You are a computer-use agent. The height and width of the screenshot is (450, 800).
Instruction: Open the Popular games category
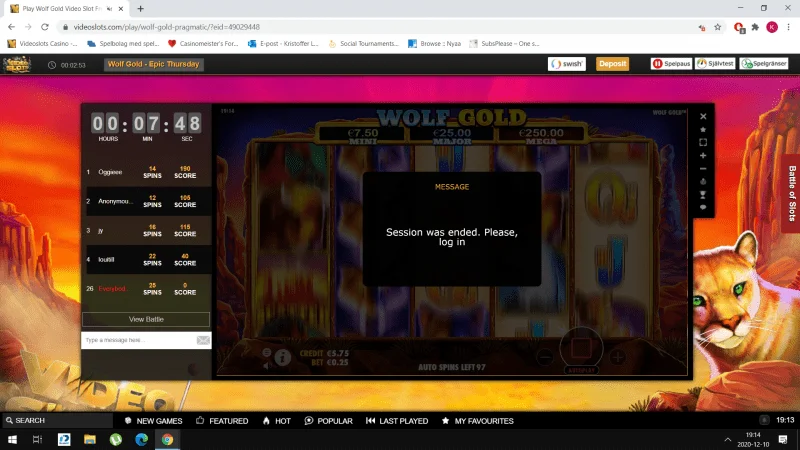[x=329, y=421]
